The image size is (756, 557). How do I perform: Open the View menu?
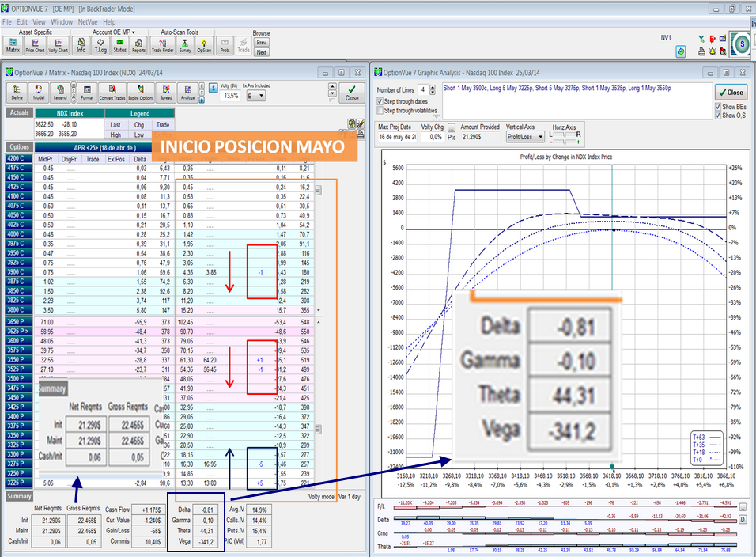tap(39, 21)
